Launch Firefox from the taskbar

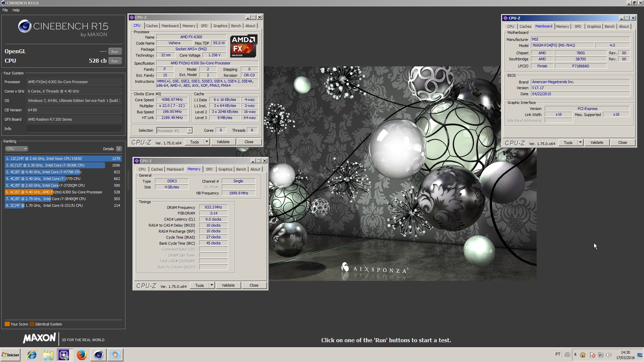click(x=82, y=355)
